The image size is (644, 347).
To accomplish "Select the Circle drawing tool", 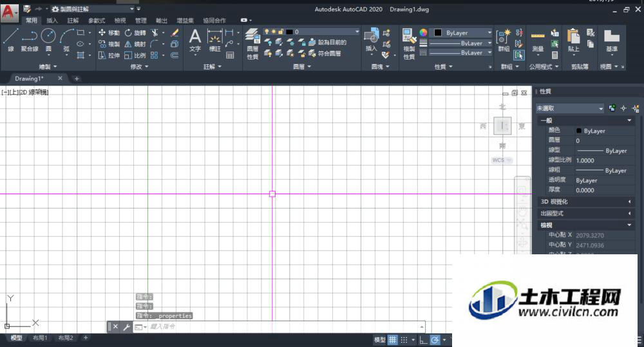I will coord(48,39).
